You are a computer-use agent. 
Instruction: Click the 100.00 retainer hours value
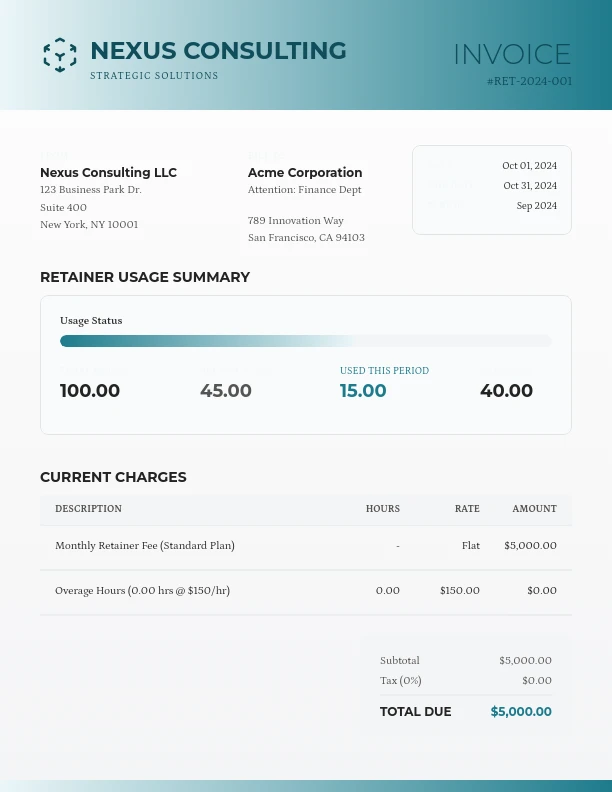90,391
